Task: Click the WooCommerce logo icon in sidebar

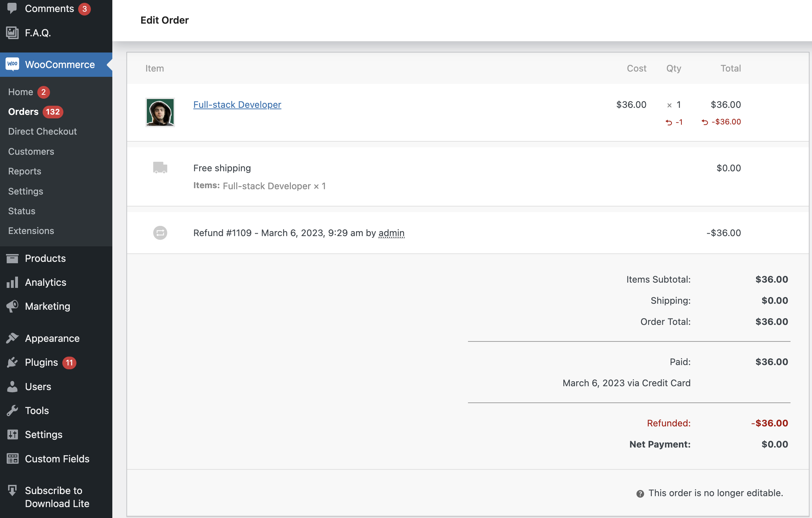Action: pos(13,64)
